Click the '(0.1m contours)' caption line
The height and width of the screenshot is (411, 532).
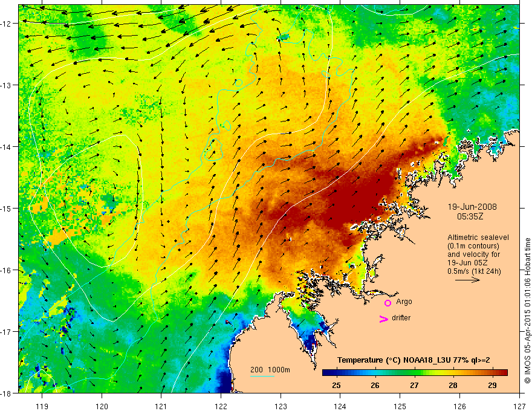tap(473, 246)
